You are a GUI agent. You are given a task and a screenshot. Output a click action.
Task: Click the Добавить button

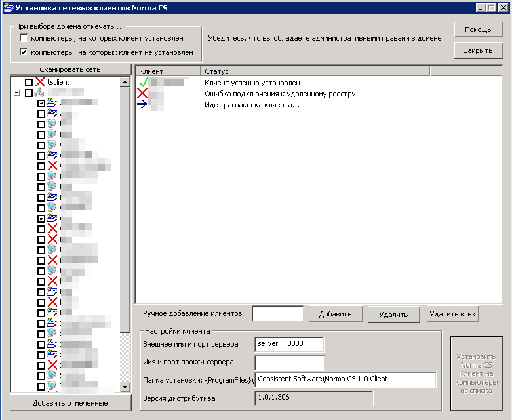[336, 314]
